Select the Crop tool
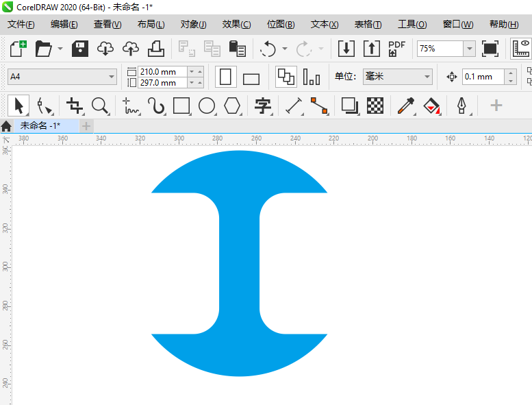Screen dimensions: 532x405 click(x=75, y=106)
